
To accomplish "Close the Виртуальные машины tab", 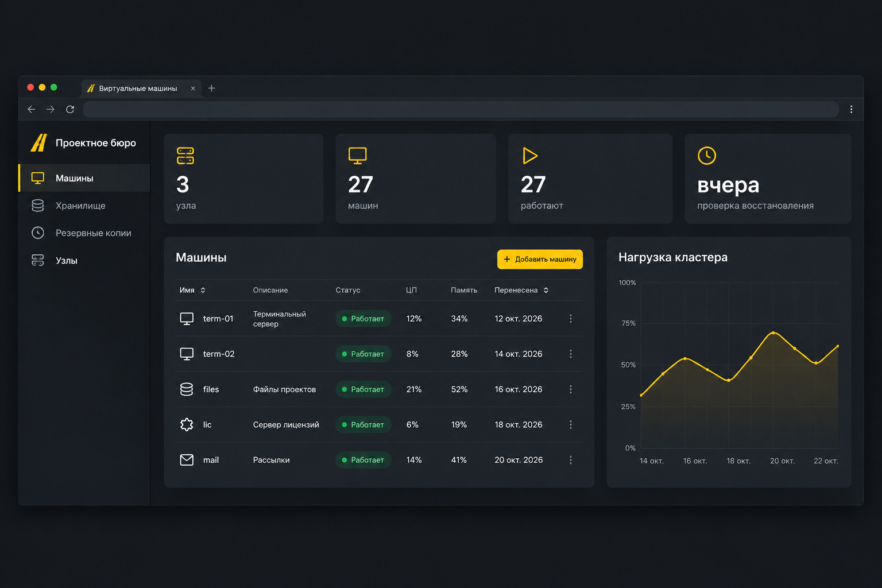I will click(193, 88).
